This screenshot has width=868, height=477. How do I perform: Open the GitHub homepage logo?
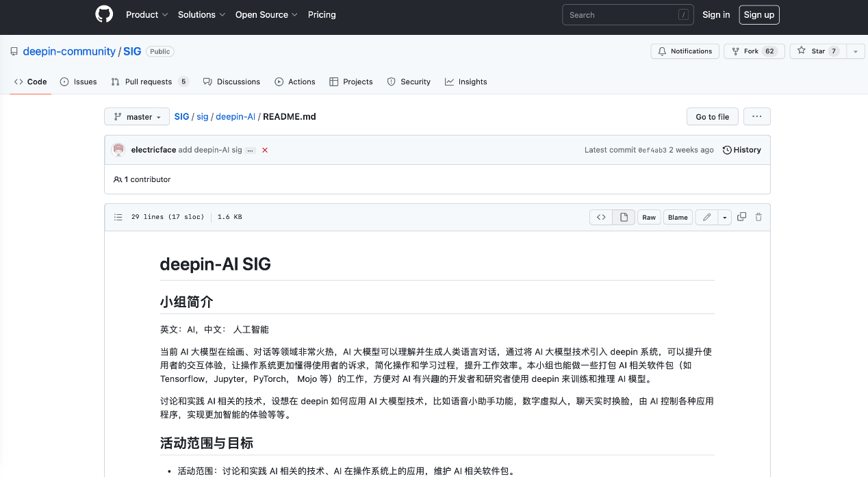[104, 14]
